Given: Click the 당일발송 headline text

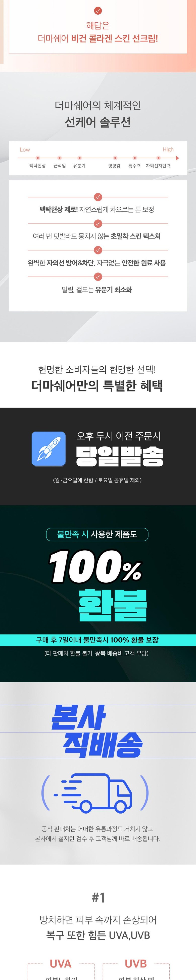Looking at the screenshot, I should [120, 456].
